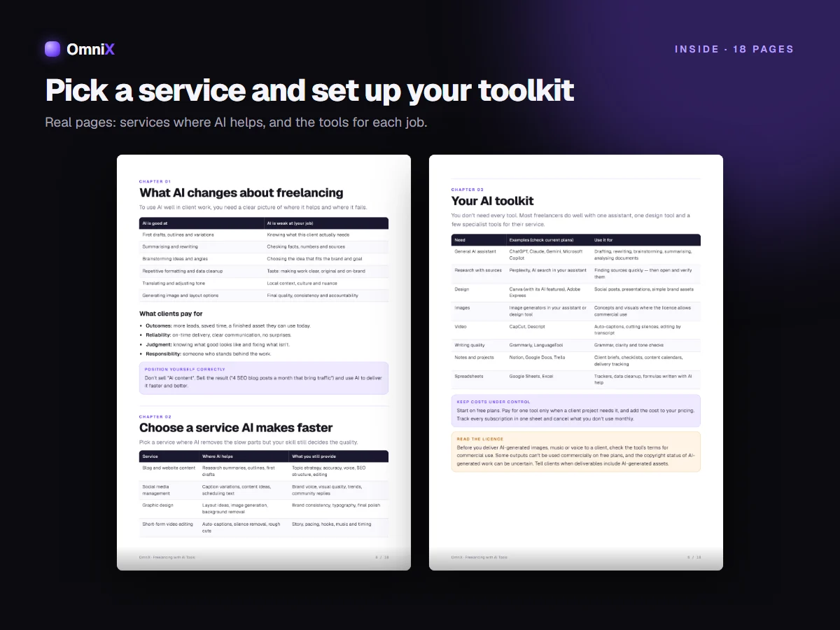Click the 'Video' row label
Image resolution: width=840 pixels, height=630 pixels.
click(461, 326)
